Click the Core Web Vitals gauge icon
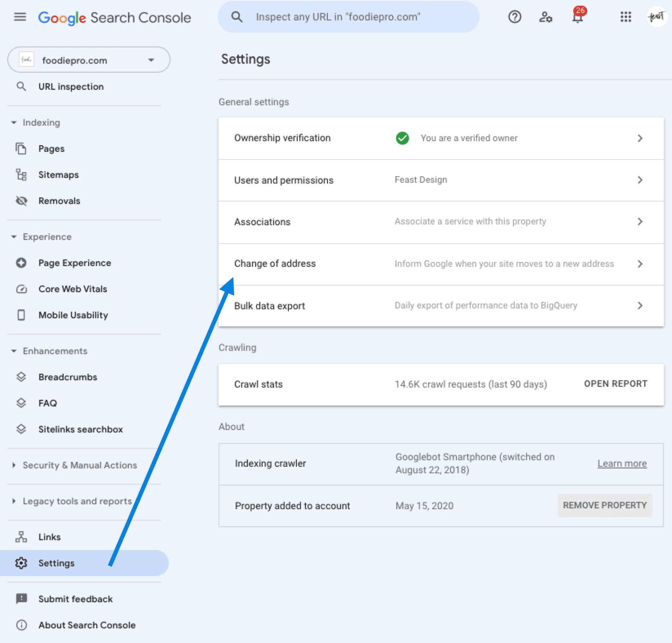This screenshot has width=672, height=643. [x=21, y=289]
